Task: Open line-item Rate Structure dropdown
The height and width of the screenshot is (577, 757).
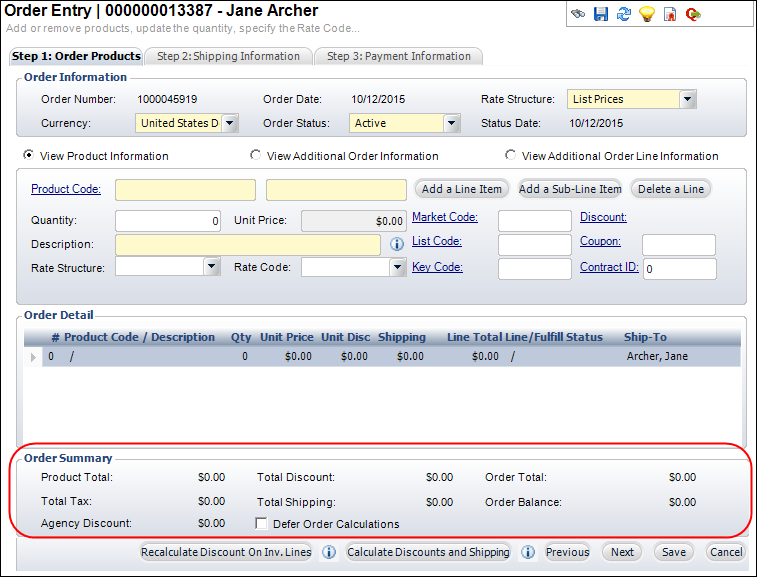Action: pyautogui.click(x=211, y=267)
